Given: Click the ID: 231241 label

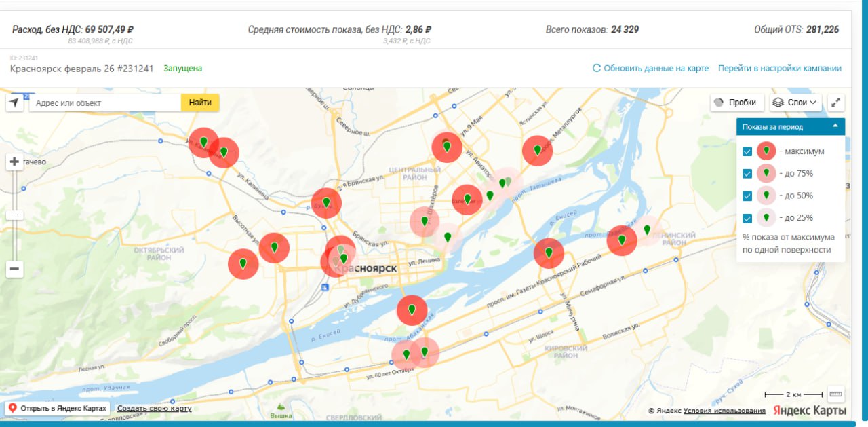Looking at the screenshot, I should [24, 58].
